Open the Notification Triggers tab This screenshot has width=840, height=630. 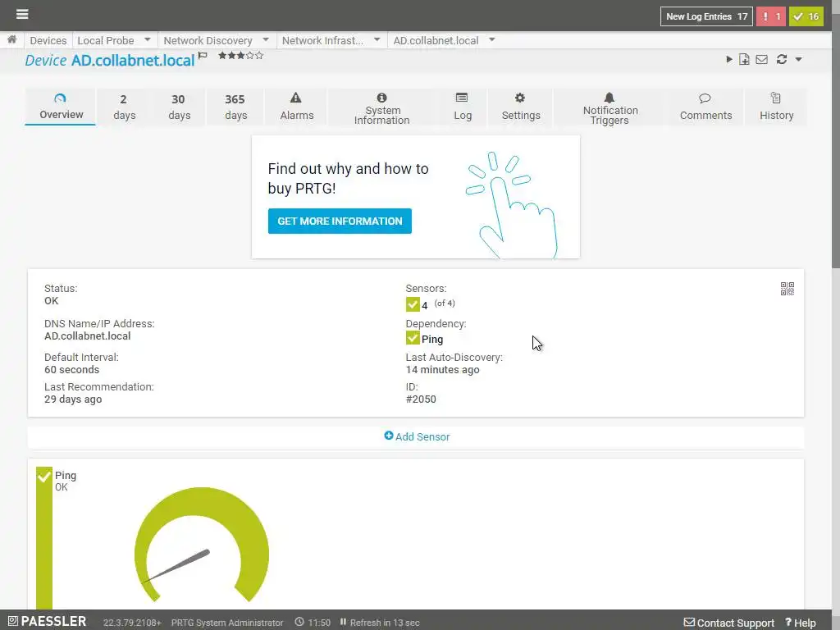point(609,107)
